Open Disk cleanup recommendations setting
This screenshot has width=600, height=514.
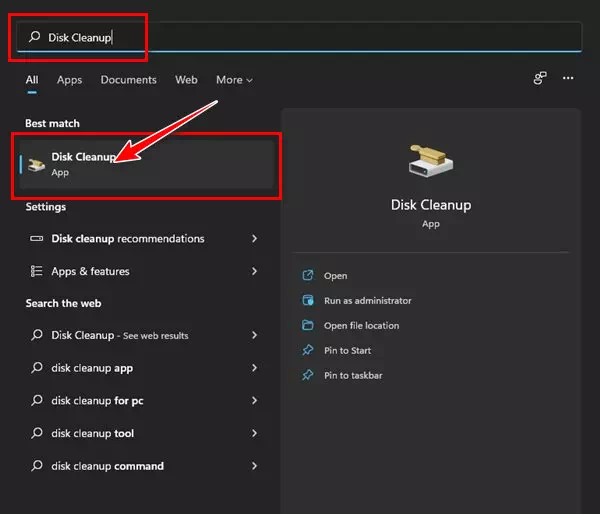click(x=144, y=238)
